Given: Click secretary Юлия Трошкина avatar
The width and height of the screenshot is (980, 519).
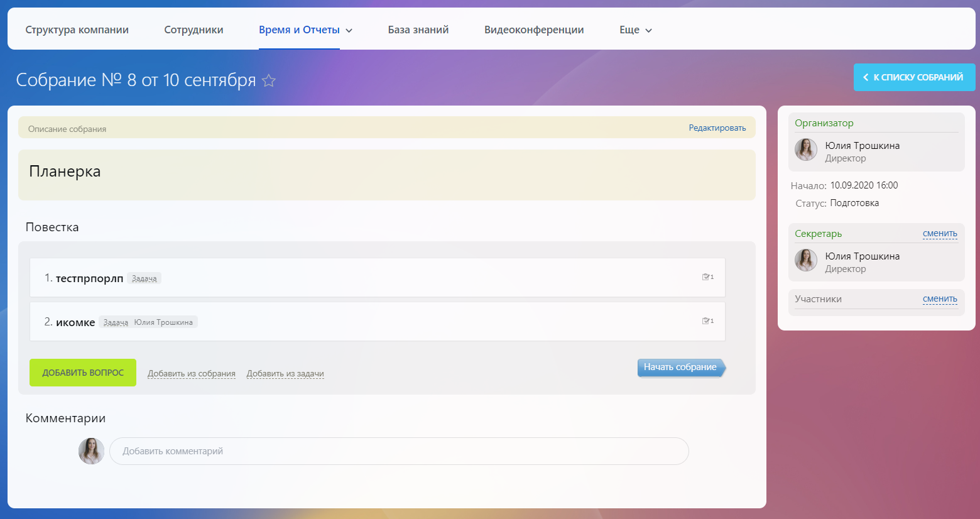Looking at the screenshot, I should click(x=806, y=261).
